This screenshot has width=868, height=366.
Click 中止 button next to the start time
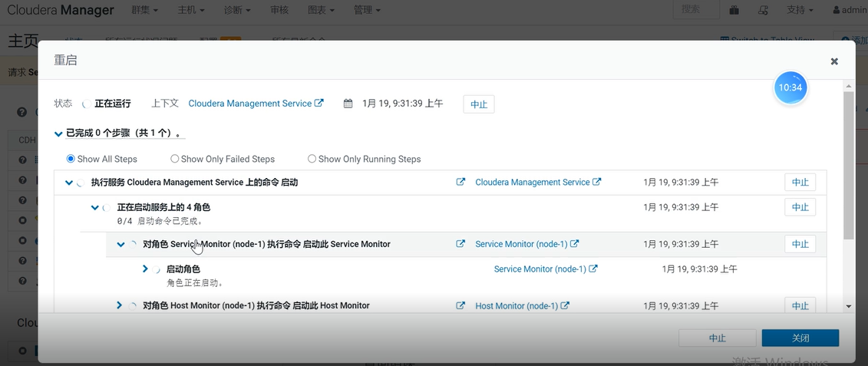(x=479, y=104)
